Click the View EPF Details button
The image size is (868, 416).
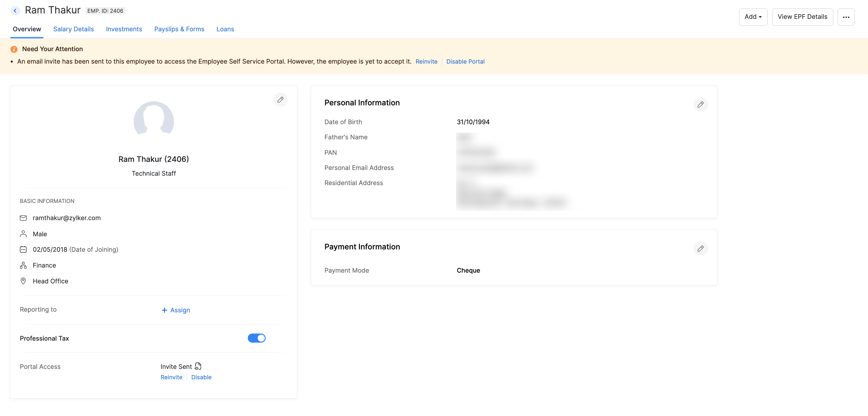(x=802, y=17)
